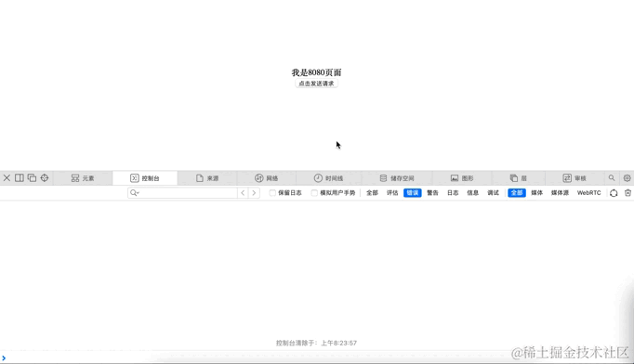Switch to the 审核 (Audit) tab
The width and height of the screenshot is (634, 364).
575,178
